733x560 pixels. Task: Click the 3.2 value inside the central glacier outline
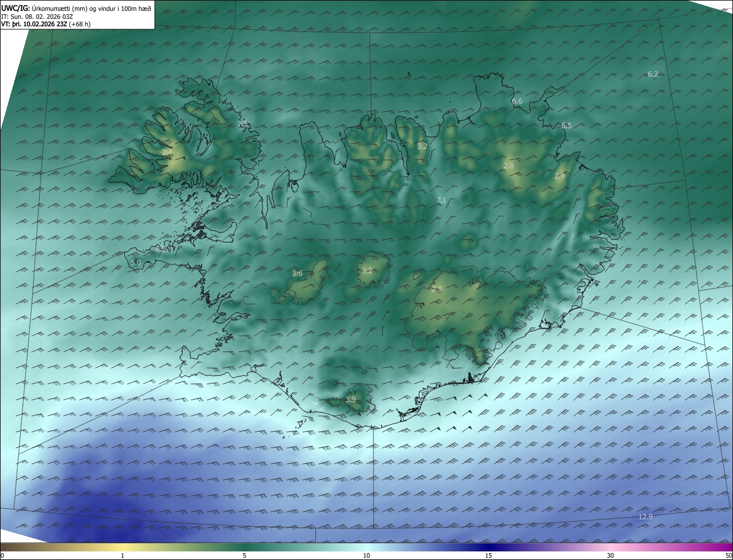(367, 270)
